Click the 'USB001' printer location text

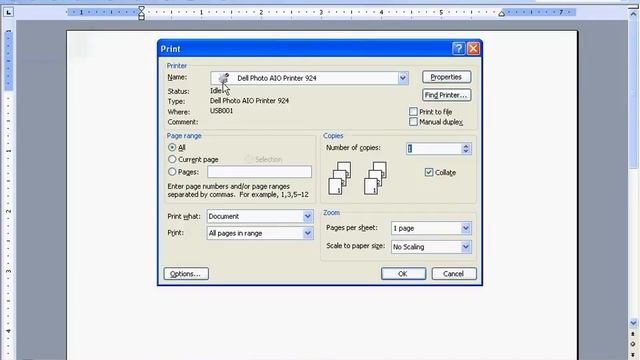coord(222,111)
